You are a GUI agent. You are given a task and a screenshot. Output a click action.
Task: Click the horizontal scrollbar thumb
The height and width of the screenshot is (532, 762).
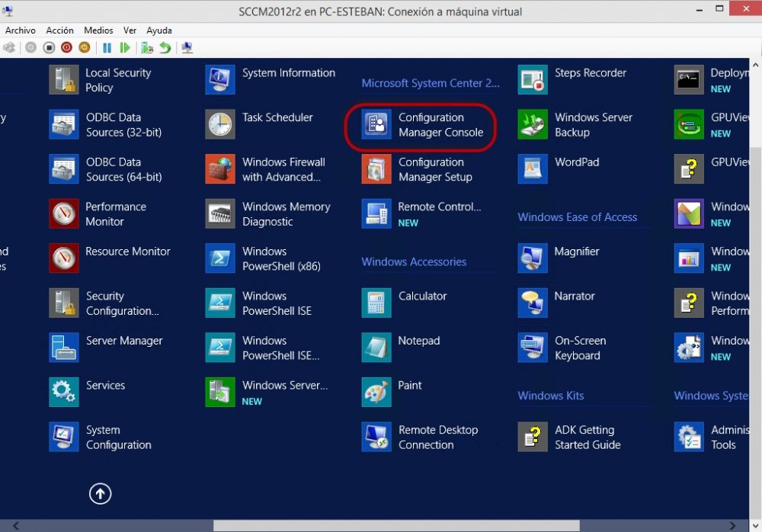tap(396, 526)
